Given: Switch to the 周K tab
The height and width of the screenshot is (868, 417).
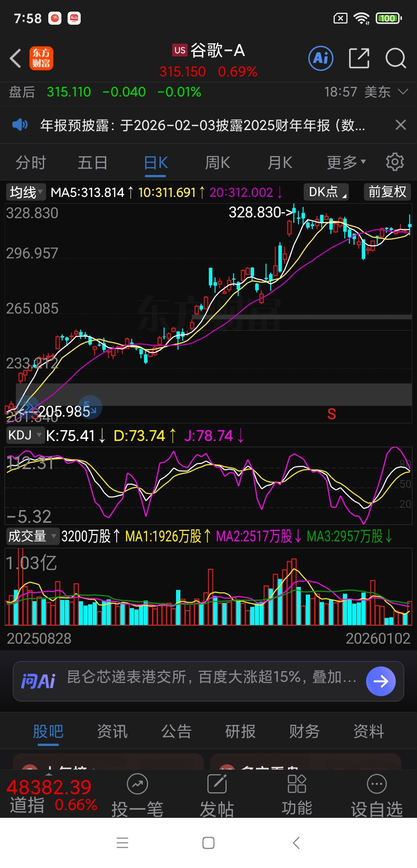Looking at the screenshot, I should [218, 163].
